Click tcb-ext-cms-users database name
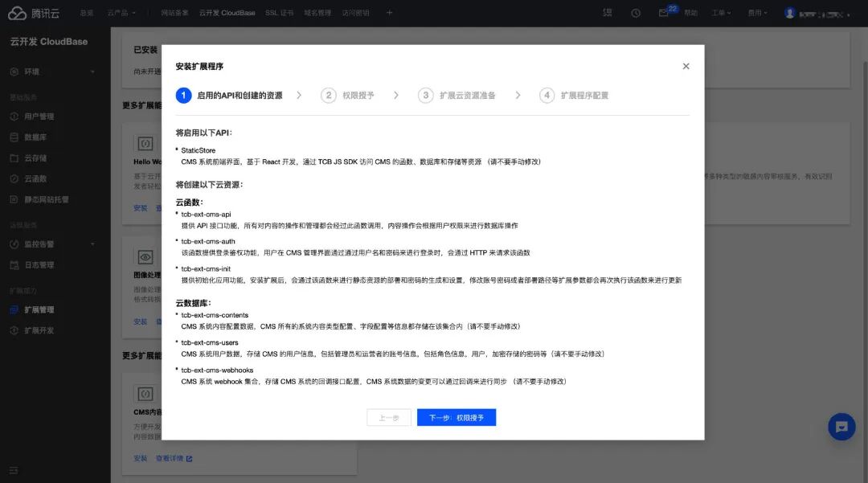The height and width of the screenshot is (483, 868). (x=210, y=342)
